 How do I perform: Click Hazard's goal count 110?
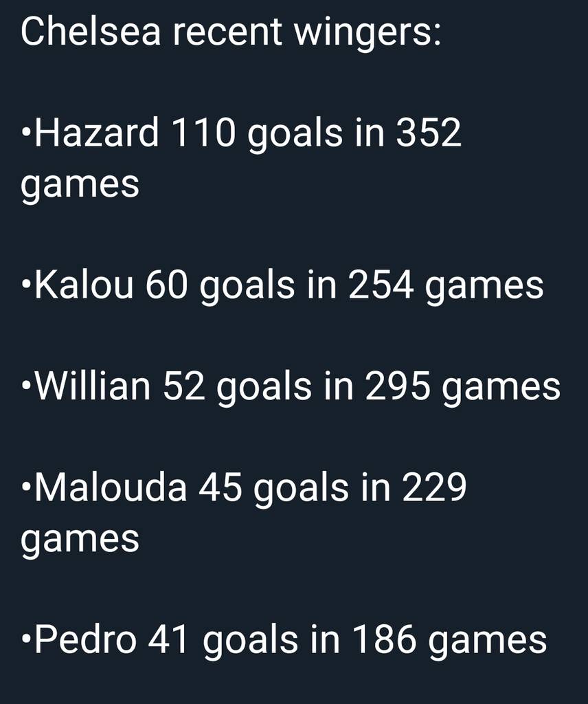tap(202, 133)
